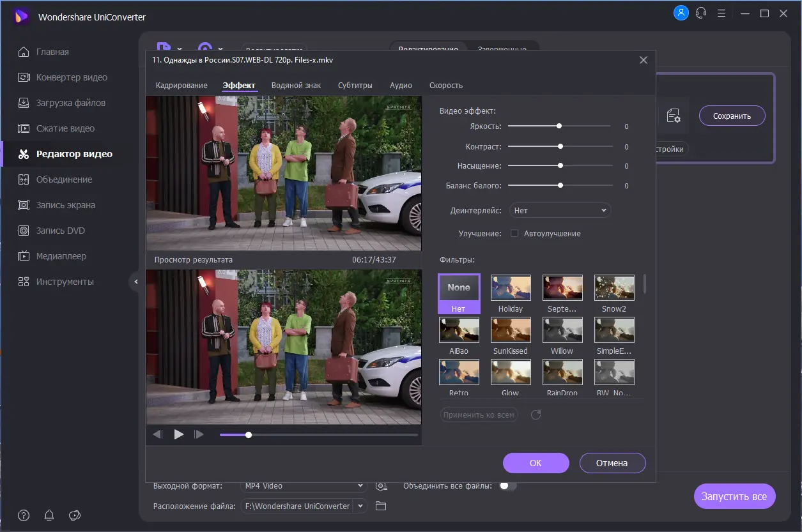Switch to the Субтитры tab
The width and height of the screenshot is (802, 532).
(355, 86)
